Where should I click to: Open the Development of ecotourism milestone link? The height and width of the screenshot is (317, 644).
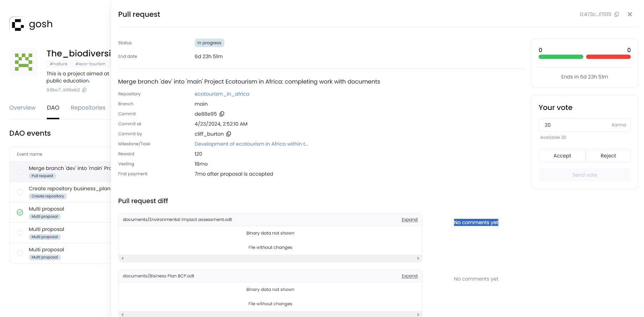pos(251,144)
